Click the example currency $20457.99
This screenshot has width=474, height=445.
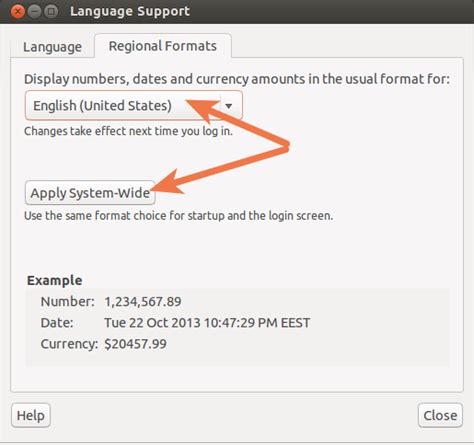[135, 344]
